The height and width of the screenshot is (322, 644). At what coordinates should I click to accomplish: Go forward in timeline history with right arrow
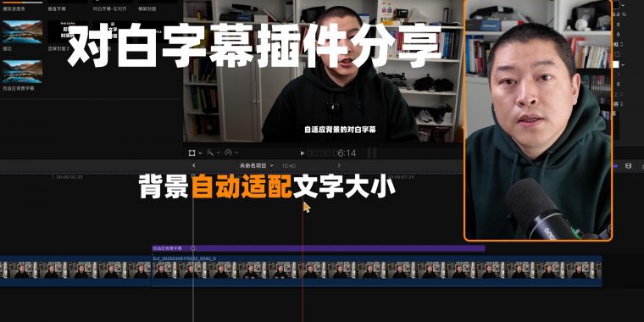click(x=339, y=165)
